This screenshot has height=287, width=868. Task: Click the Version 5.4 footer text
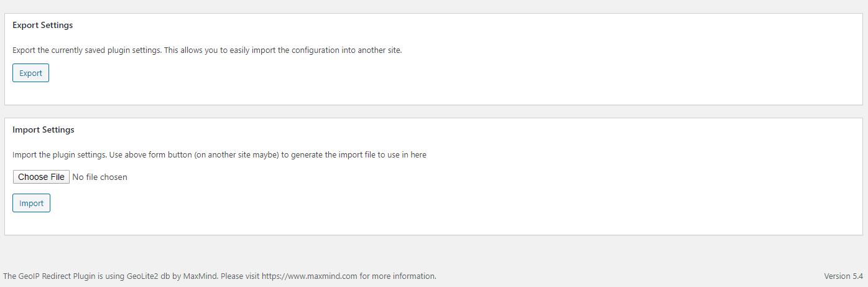coord(843,276)
